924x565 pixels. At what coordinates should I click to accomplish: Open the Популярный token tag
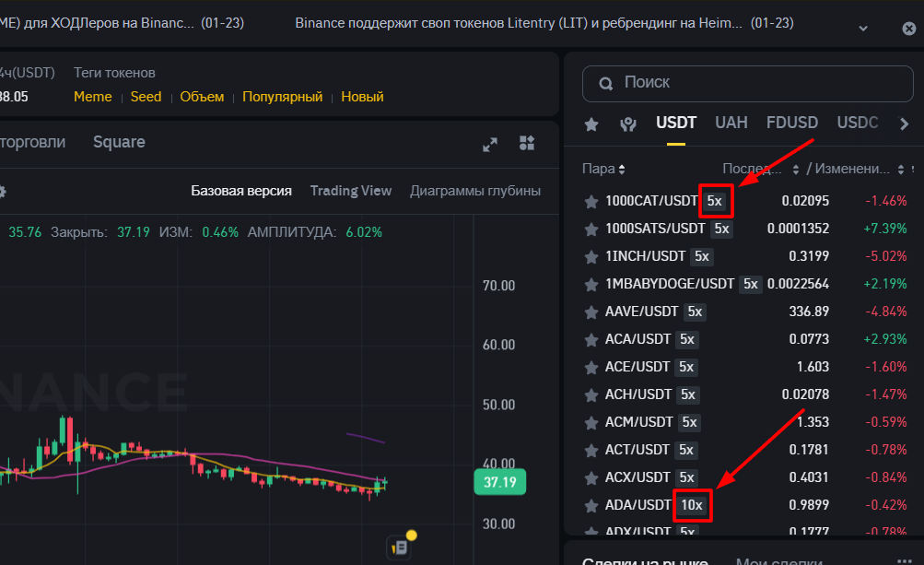pos(282,97)
